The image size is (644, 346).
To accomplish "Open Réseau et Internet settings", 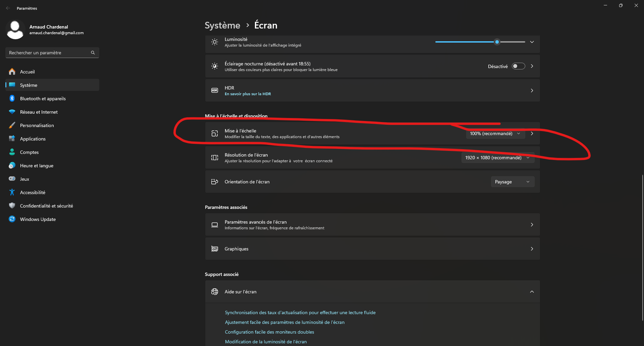I will (x=39, y=112).
